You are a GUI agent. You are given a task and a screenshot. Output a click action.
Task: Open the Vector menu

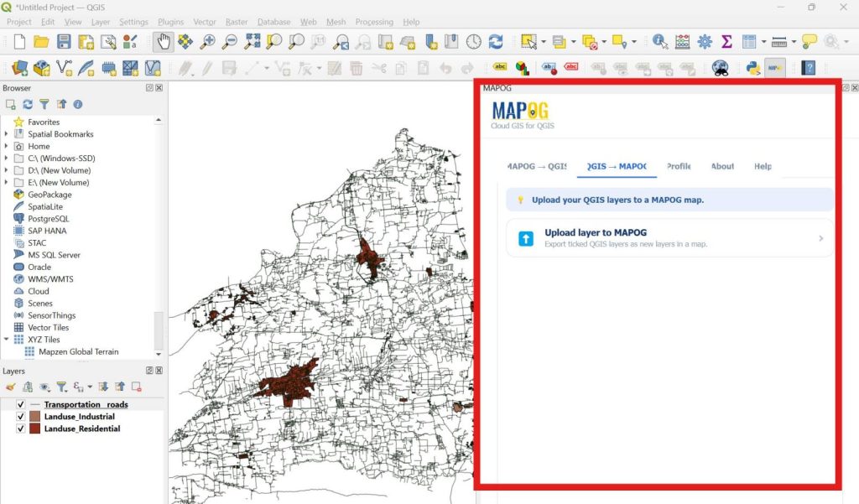pos(205,22)
